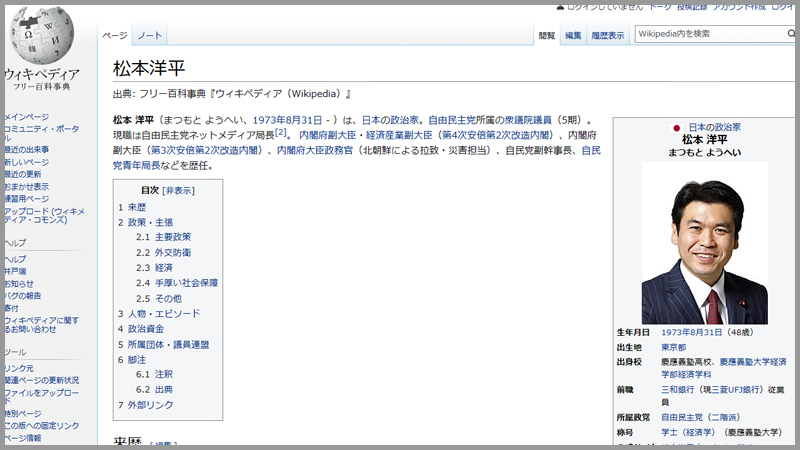The width and height of the screenshot is (800, 450).
Task: Open 最近の更新 sidebar link
Action: point(23,174)
